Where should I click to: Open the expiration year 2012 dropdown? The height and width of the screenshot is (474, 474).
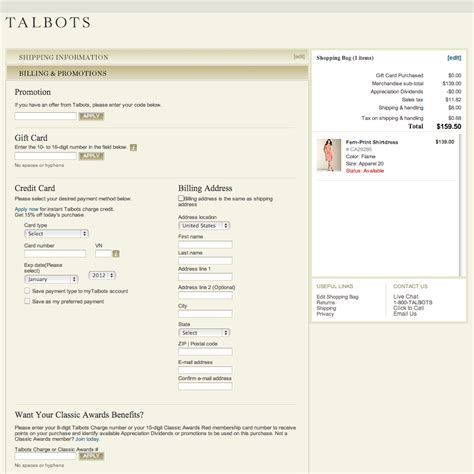tap(102, 275)
